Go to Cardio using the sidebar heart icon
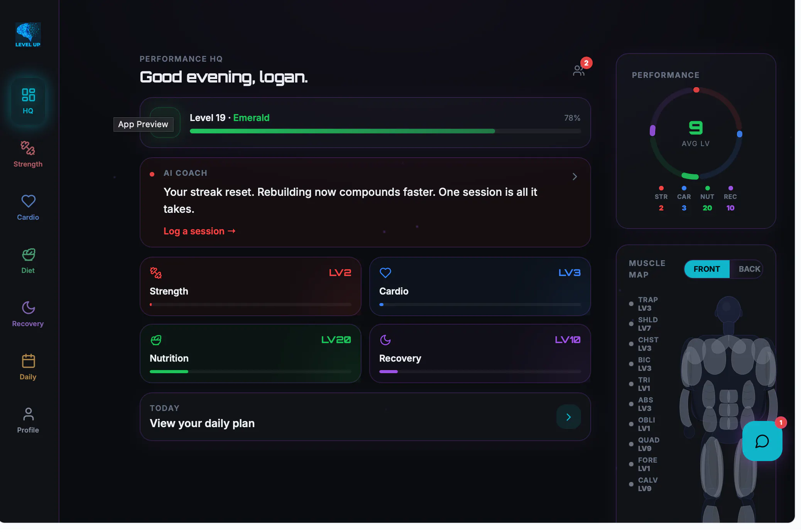Viewport: 801px width, 532px height. (x=28, y=208)
